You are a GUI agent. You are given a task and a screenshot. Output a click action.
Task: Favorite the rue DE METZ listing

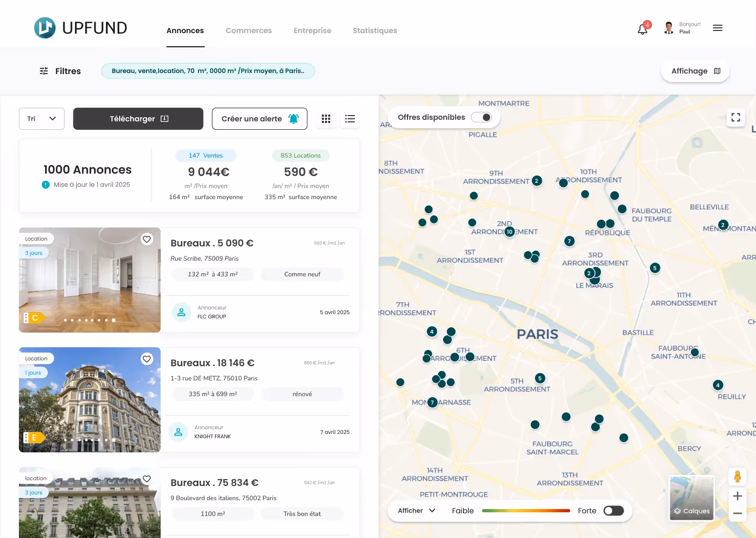(x=147, y=359)
